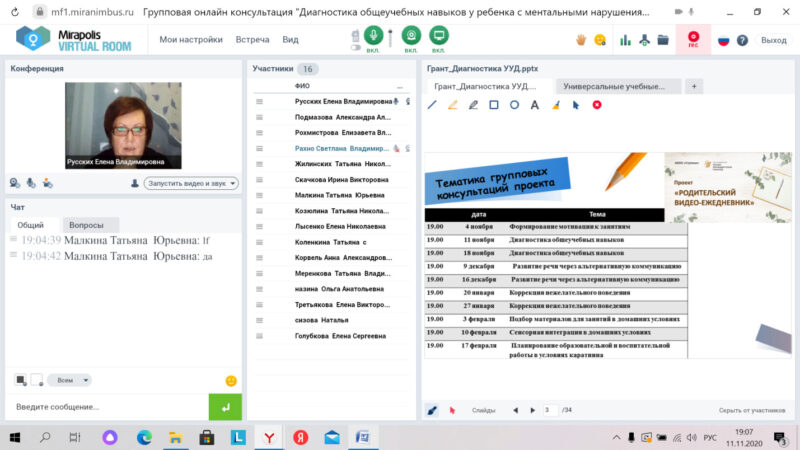Open the emoji status icon in header
The image size is (800, 450).
(x=601, y=40)
